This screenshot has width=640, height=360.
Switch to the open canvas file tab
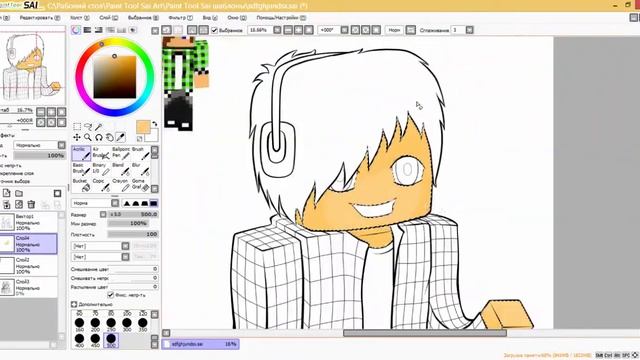200,344
